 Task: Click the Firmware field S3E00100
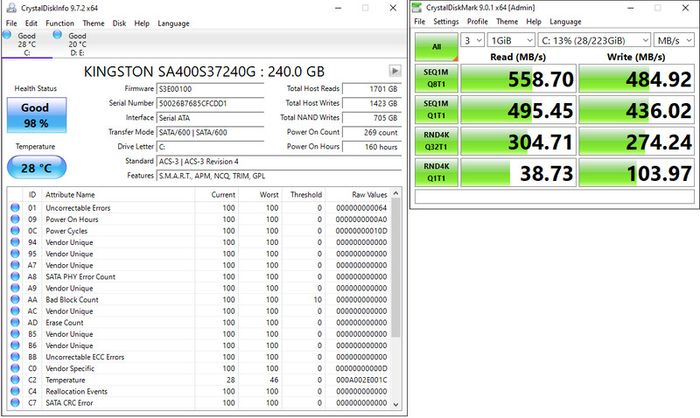[210, 89]
